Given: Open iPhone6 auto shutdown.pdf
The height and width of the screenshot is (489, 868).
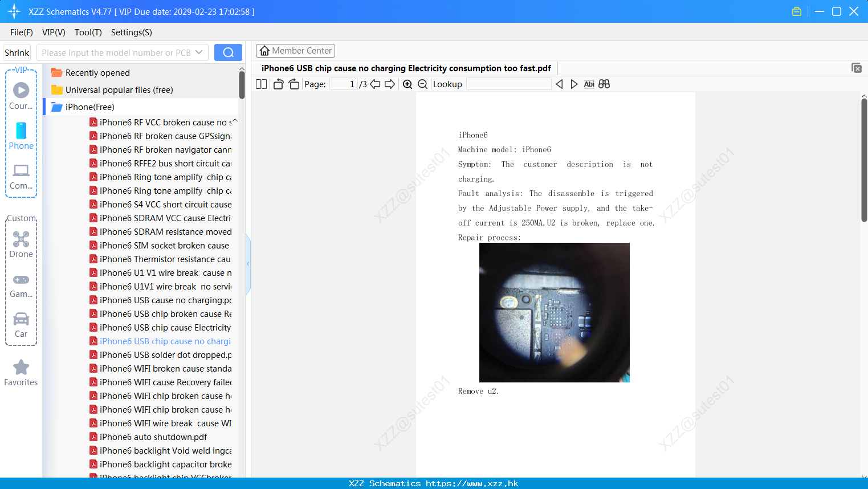Looking at the screenshot, I should pos(149,437).
